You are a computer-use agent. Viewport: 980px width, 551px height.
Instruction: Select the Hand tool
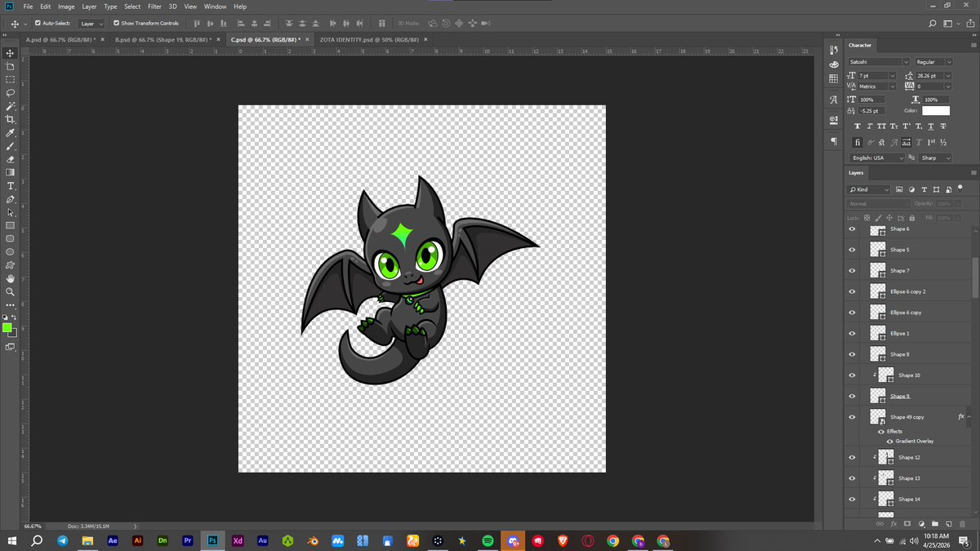pos(11,278)
